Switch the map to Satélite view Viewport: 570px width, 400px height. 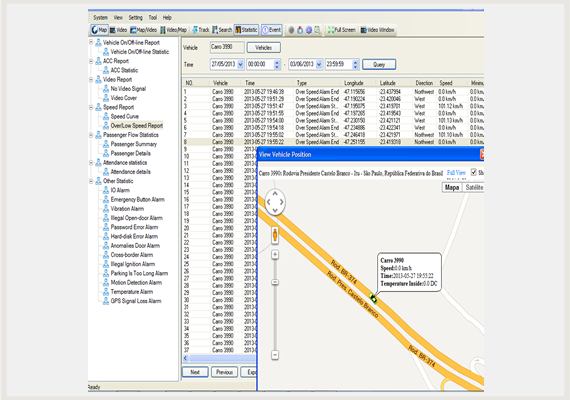pyautogui.click(x=473, y=187)
